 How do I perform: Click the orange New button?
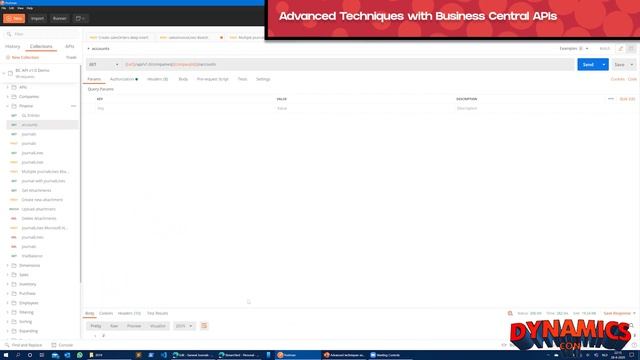pos(14,18)
